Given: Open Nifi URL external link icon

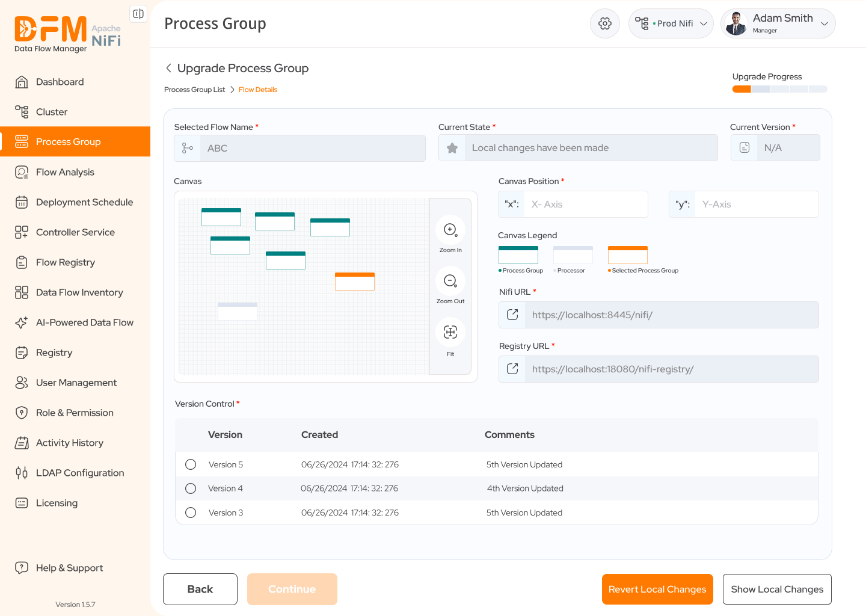Looking at the screenshot, I should [512, 315].
